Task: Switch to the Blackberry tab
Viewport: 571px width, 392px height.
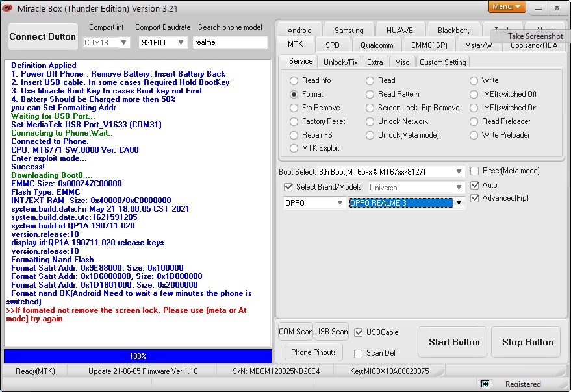Action: [454, 31]
